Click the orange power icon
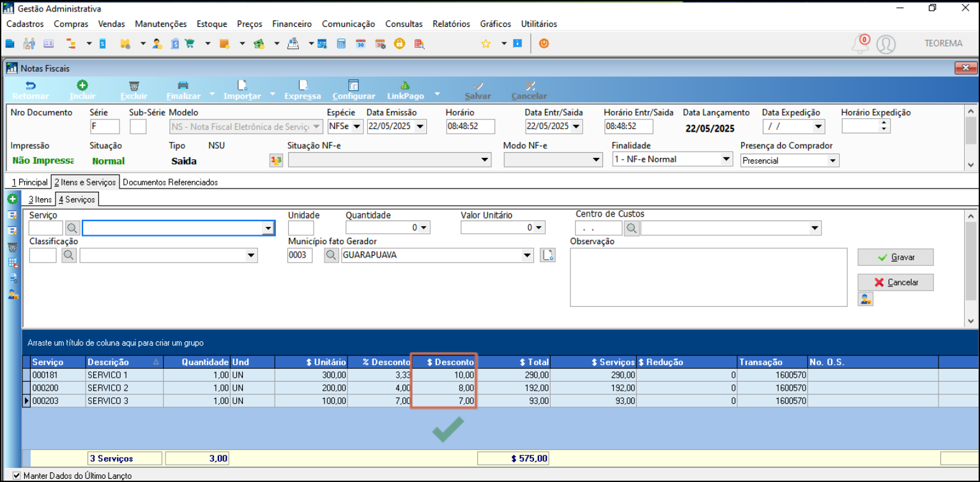Image resolution: width=980 pixels, height=482 pixels. [x=544, y=43]
